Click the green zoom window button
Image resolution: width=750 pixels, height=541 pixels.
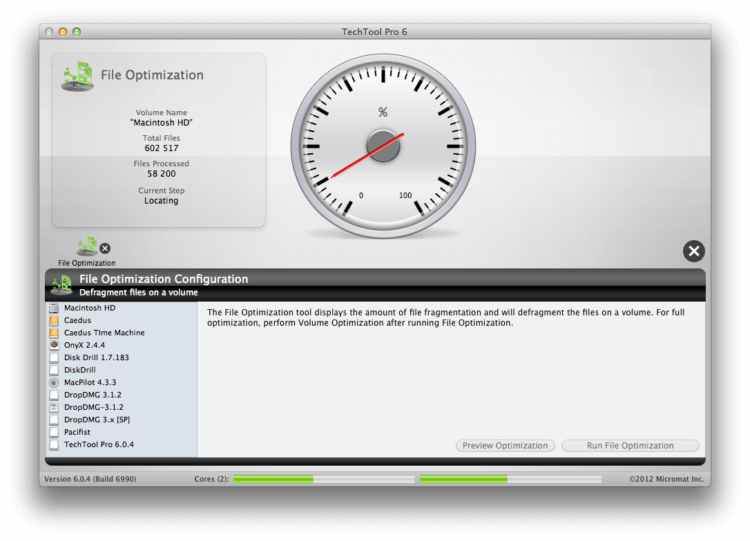[77, 32]
